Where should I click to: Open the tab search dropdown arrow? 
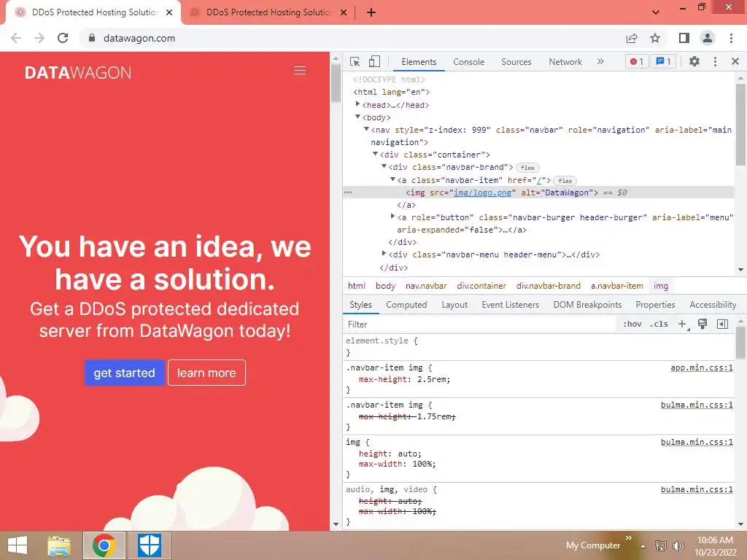click(656, 12)
